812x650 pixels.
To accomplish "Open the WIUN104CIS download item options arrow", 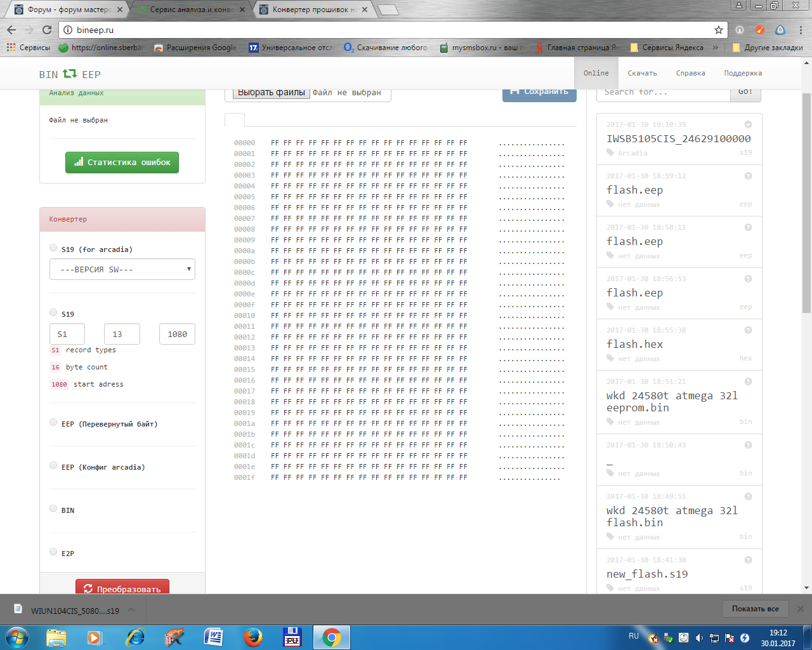I will [131, 610].
